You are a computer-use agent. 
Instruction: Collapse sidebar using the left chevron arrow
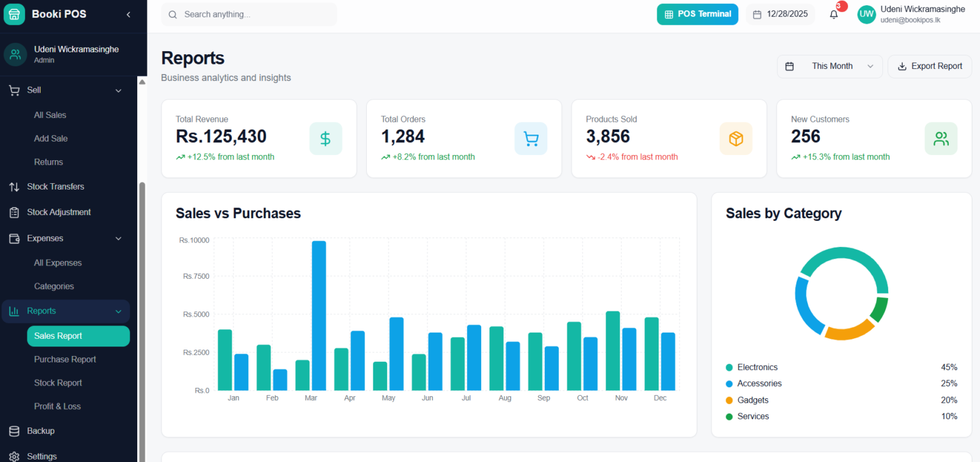pyautogui.click(x=128, y=14)
